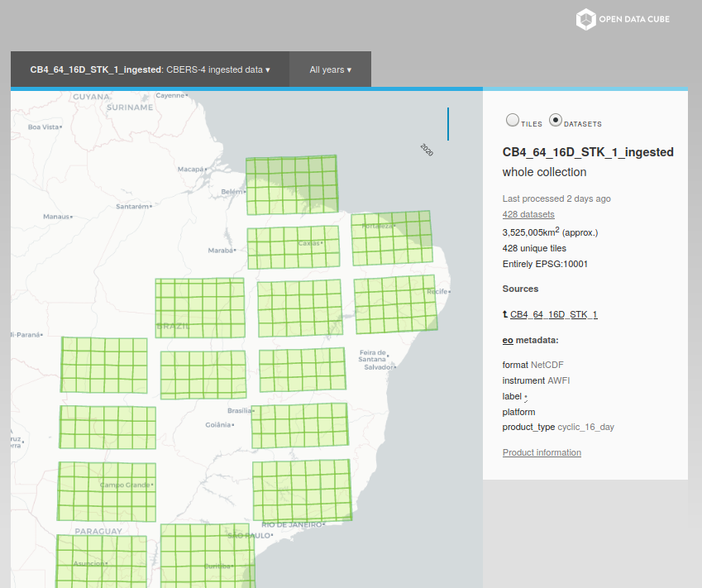This screenshot has height=588, width=702.
Task: Click the 2020 timeline bar
Action: 447,123
